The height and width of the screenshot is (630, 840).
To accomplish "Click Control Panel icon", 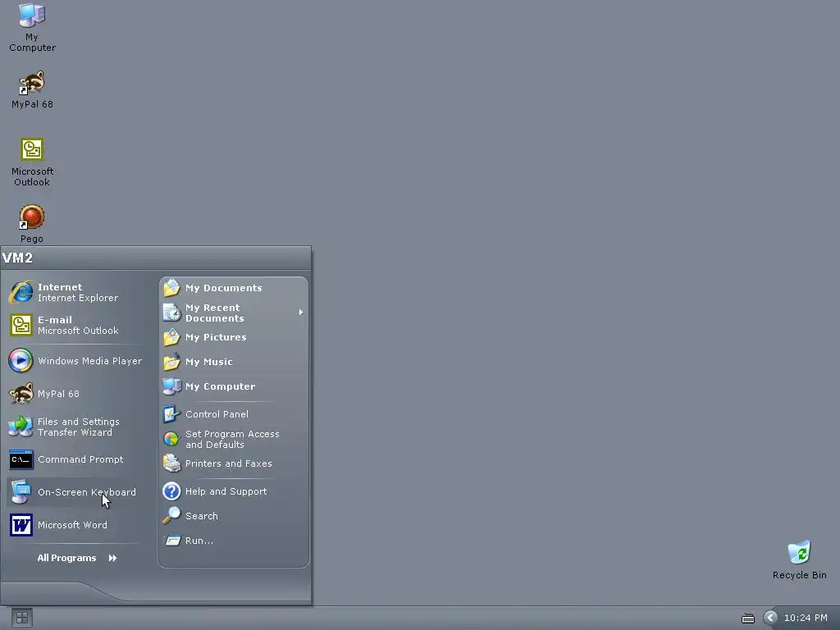I will [x=171, y=414].
